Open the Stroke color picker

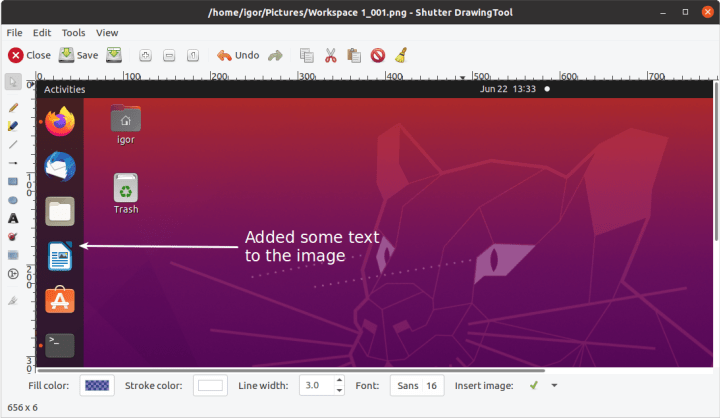pos(210,385)
